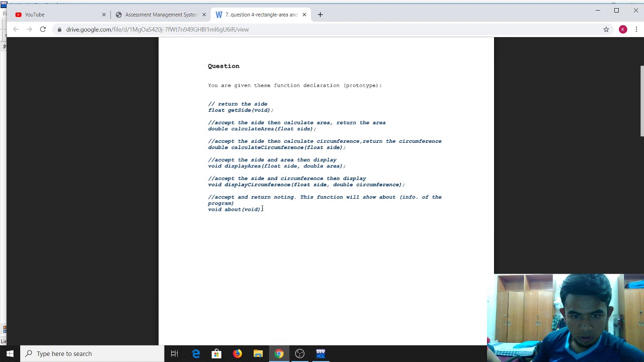This screenshot has width=644, height=362.
Task: Open a new browser tab
Action: click(320, 15)
